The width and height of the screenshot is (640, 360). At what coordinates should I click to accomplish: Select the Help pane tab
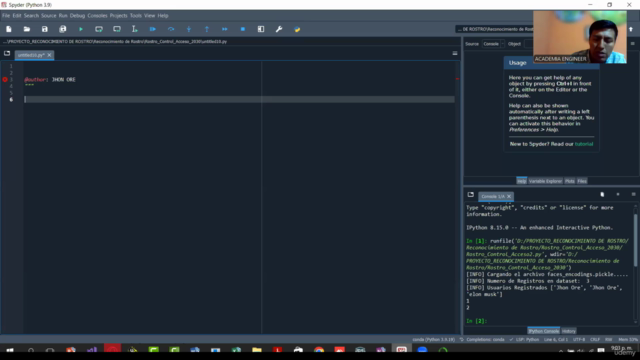pos(521,181)
